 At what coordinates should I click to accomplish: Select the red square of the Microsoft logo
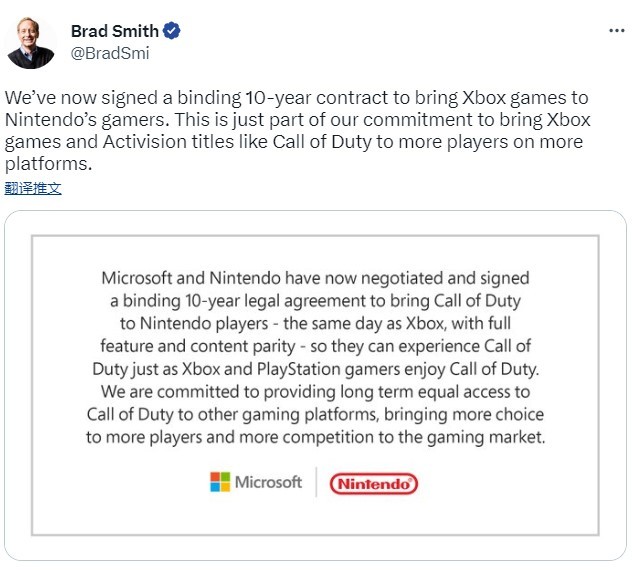tap(215, 477)
